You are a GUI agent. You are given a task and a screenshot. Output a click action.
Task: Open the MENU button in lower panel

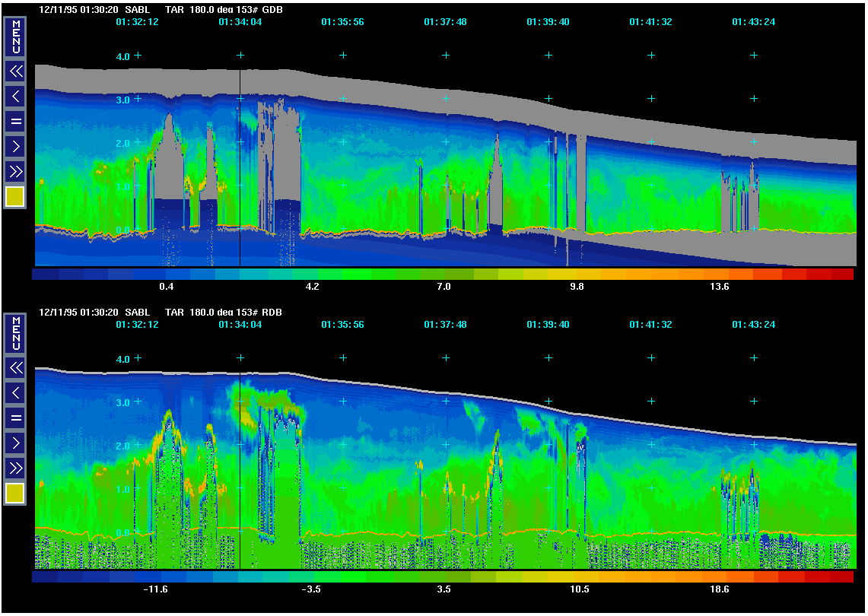tap(15, 335)
